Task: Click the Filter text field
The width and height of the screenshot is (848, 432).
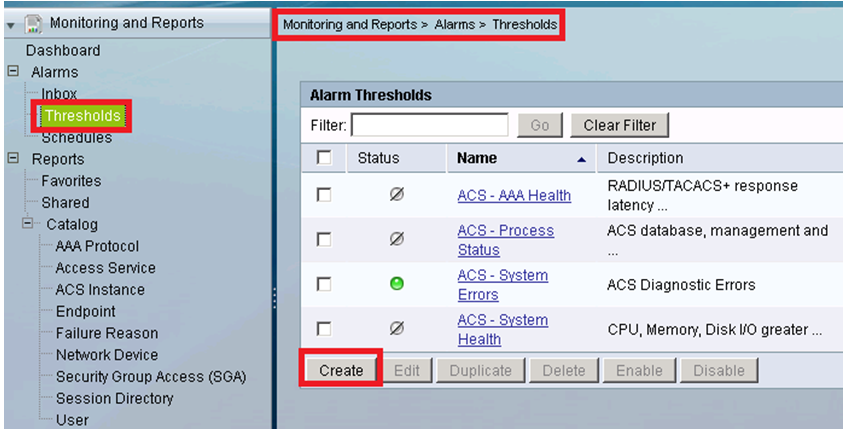Action: 430,125
